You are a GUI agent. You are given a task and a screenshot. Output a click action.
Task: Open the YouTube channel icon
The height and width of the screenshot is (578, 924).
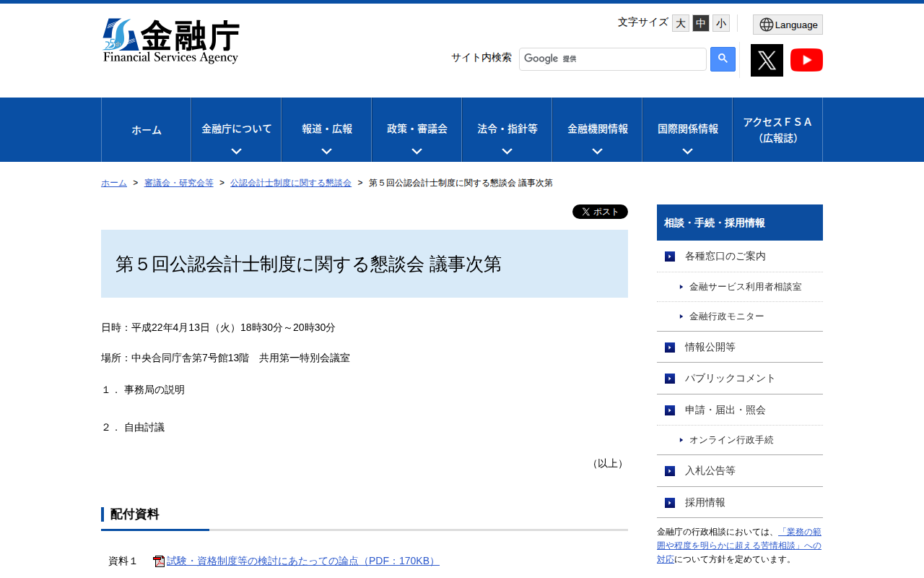(806, 60)
